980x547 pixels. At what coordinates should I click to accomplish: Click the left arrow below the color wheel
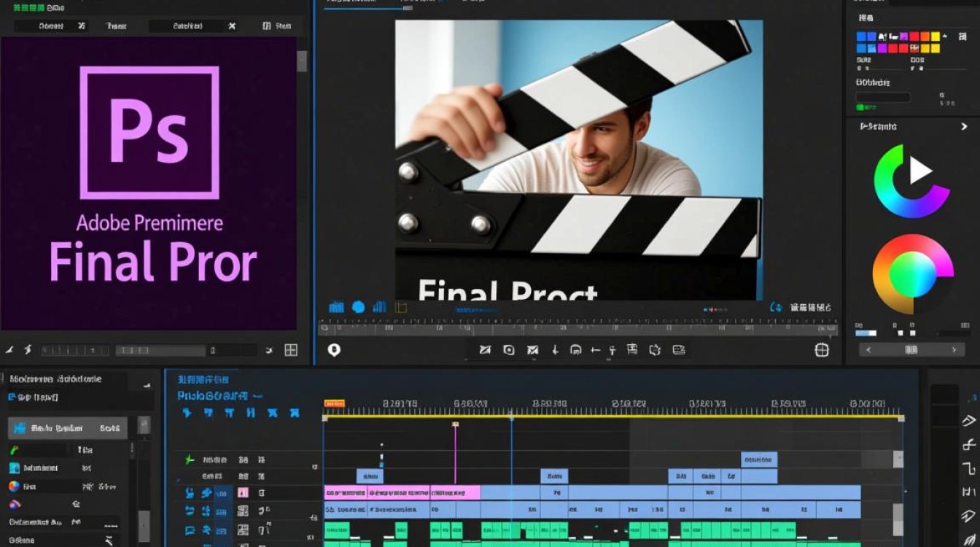point(868,350)
